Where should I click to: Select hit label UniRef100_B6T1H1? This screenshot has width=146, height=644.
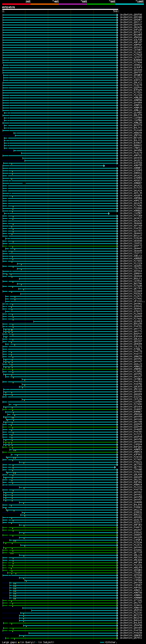coord(131,138)
